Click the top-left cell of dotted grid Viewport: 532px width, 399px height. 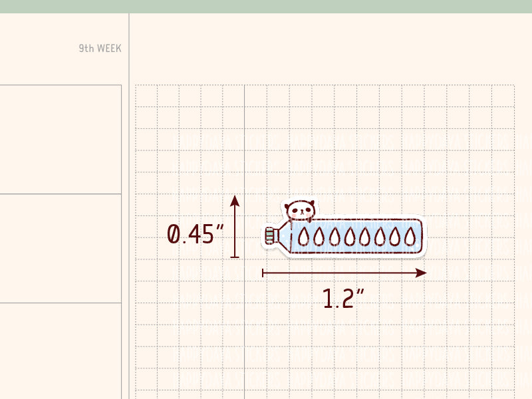tap(146, 96)
